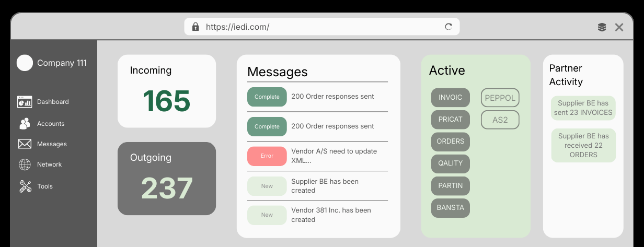Open the Tools menu label
Image resolution: width=644 pixels, height=247 pixels.
[45, 186]
